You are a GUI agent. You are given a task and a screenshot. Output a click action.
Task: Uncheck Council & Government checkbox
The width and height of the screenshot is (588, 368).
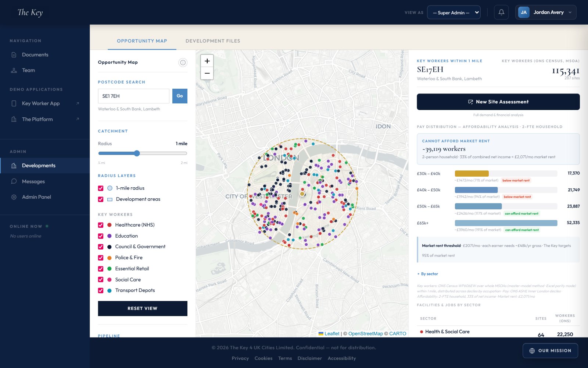(x=101, y=247)
